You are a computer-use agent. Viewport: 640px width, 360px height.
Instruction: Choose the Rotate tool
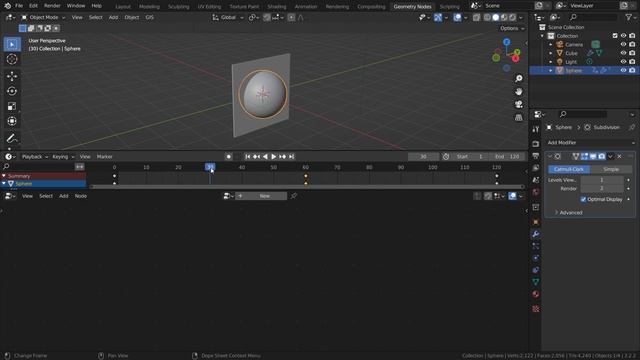click(x=12, y=91)
